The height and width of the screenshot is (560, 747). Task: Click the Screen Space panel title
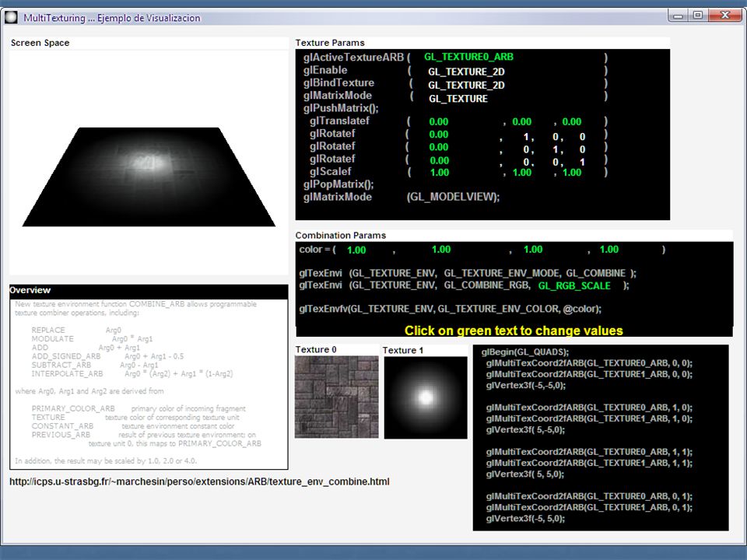pos(40,43)
